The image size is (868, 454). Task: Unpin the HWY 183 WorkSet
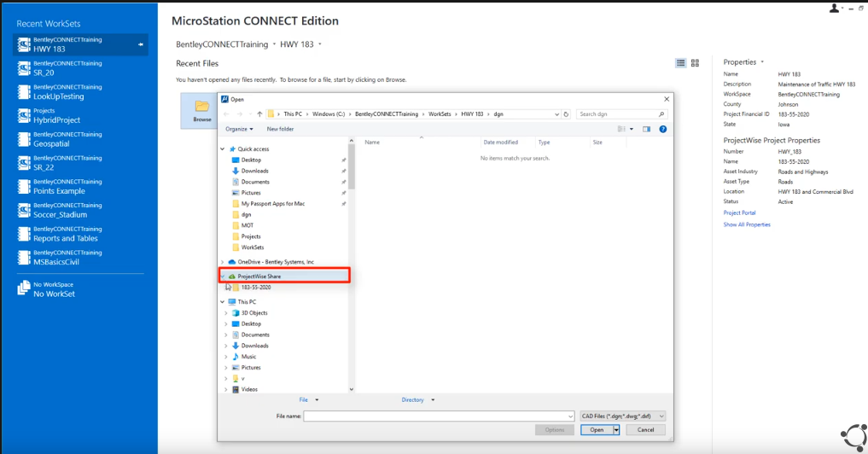tap(141, 44)
